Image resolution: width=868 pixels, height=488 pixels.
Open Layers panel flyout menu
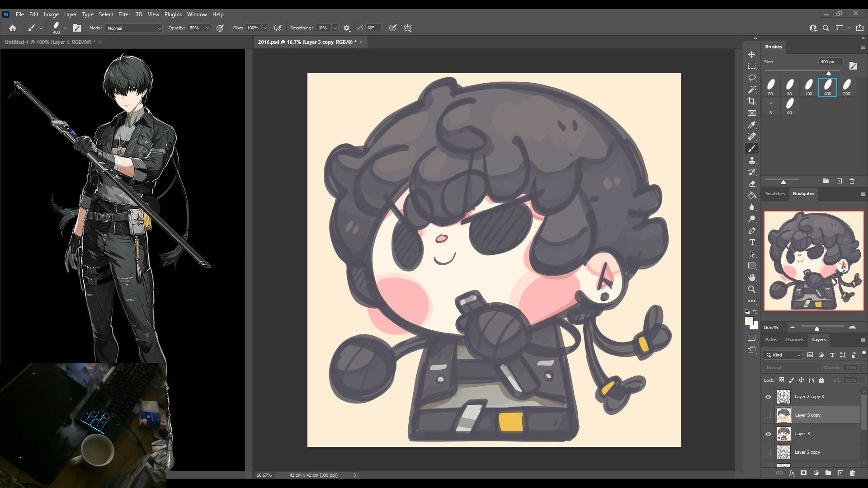pyautogui.click(x=863, y=340)
